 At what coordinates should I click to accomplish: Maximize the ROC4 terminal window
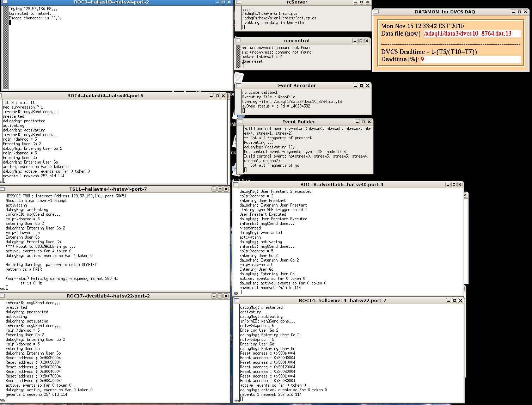coord(217,96)
